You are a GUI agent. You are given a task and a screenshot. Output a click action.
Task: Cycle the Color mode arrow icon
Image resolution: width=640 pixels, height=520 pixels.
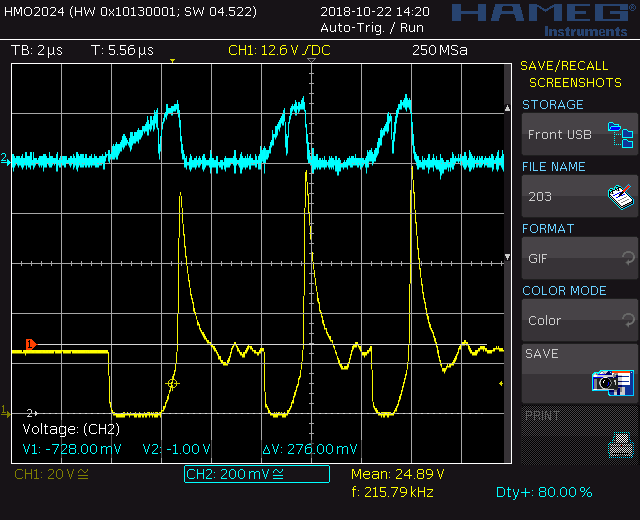click(628, 320)
